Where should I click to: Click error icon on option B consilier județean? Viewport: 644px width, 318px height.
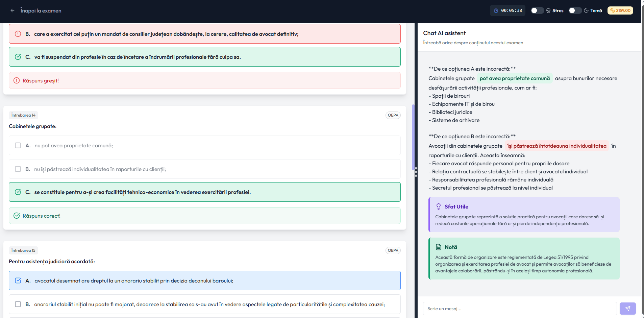(18, 34)
